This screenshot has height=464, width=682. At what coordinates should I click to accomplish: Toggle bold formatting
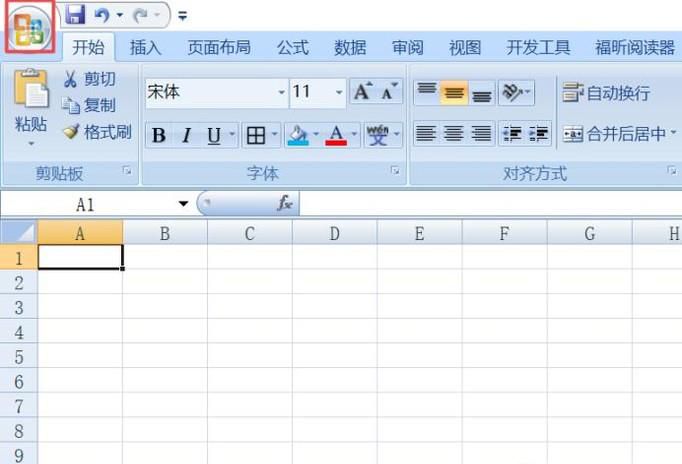point(159,135)
